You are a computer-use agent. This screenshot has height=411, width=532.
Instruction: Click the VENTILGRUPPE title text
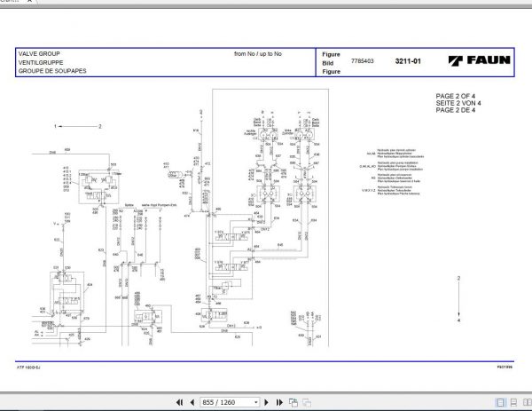tap(41, 62)
